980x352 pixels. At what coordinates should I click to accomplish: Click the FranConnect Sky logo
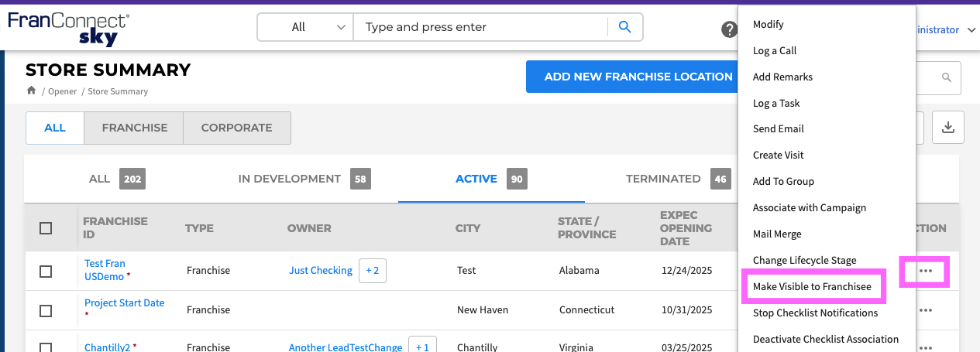pyautogui.click(x=69, y=29)
